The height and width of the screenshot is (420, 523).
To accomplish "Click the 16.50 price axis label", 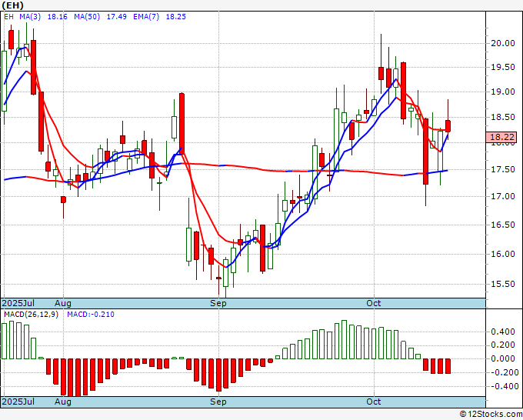I will point(503,225).
